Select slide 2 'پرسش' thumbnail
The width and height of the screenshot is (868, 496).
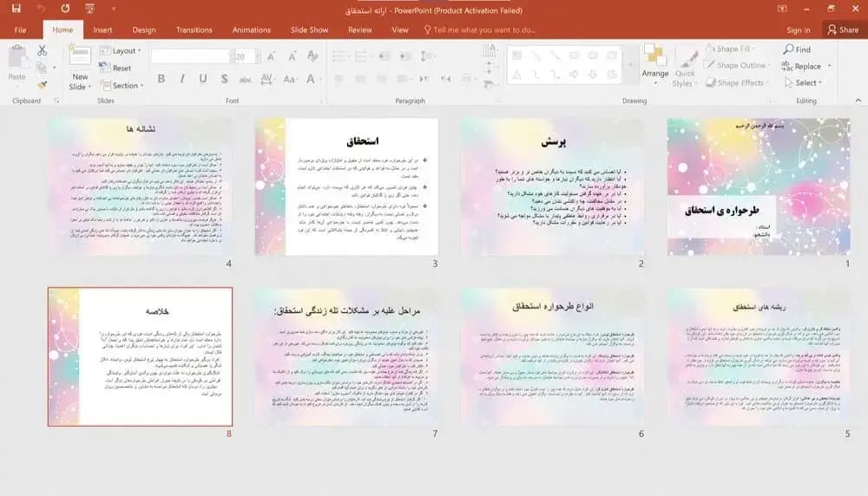552,186
